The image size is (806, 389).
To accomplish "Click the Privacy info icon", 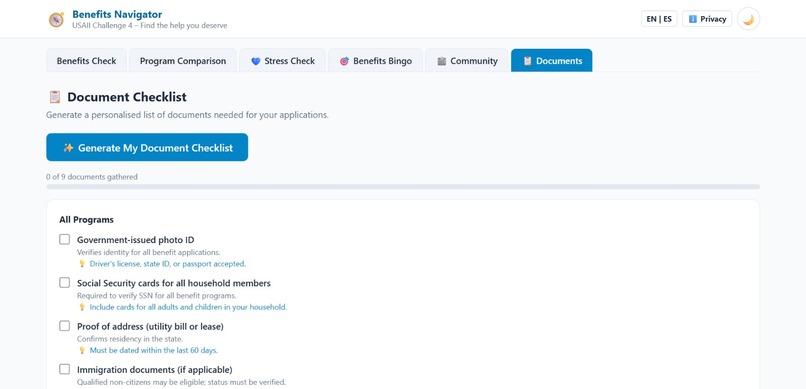I will (692, 19).
